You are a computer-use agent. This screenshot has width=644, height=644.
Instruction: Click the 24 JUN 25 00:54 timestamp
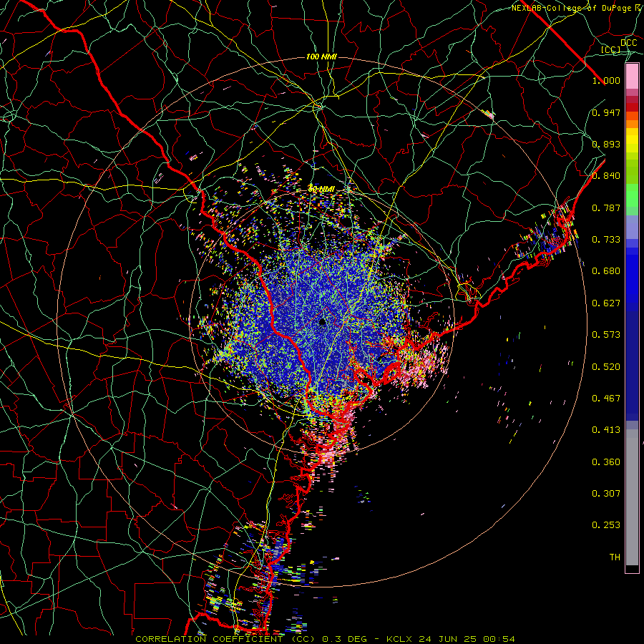[467, 639]
